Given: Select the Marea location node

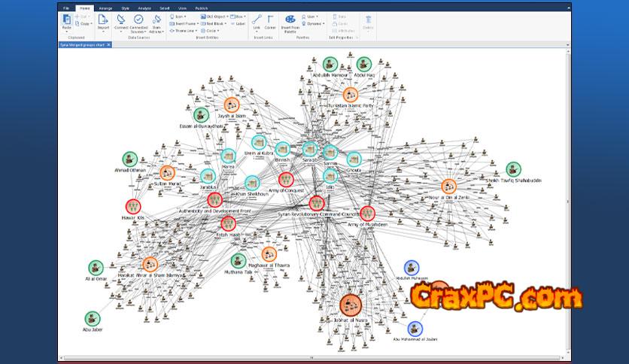Looking at the screenshot, I should click(x=228, y=156).
